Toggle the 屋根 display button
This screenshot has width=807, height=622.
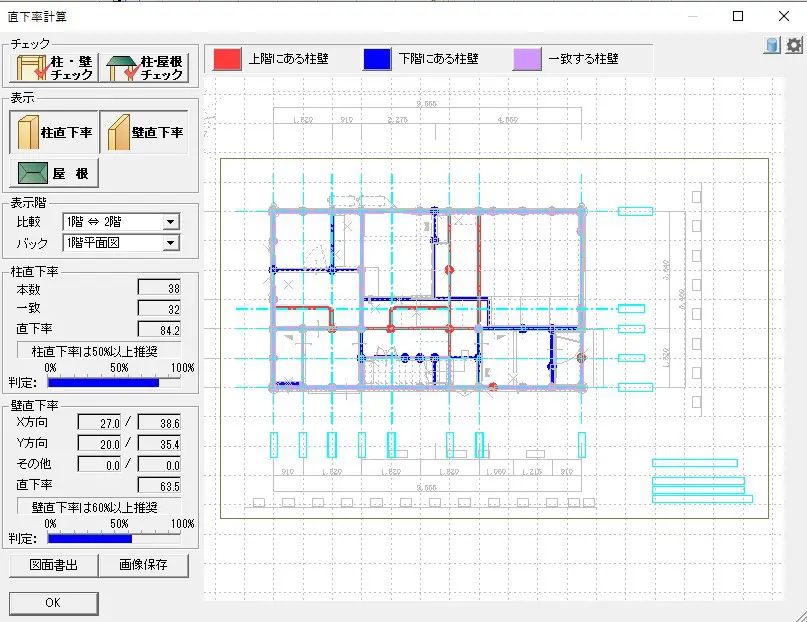point(54,174)
